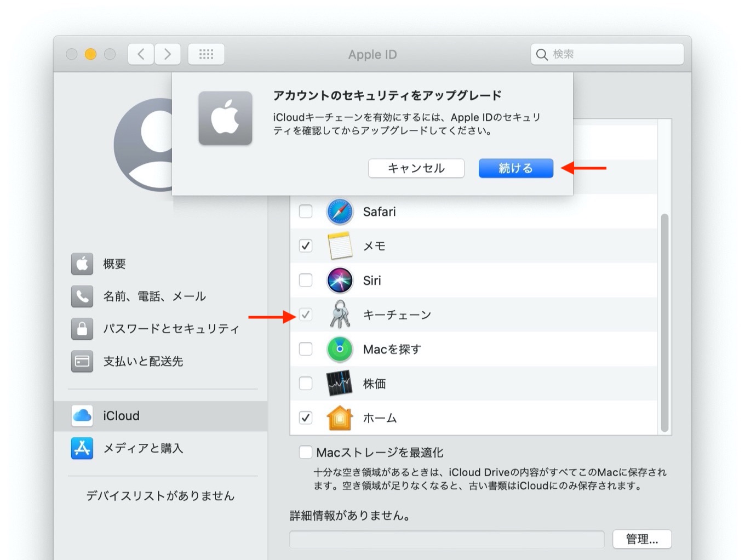Click the Macを探す radar icon
Image resolution: width=745 pixels, height=560 pixels.
coord(340,349)
